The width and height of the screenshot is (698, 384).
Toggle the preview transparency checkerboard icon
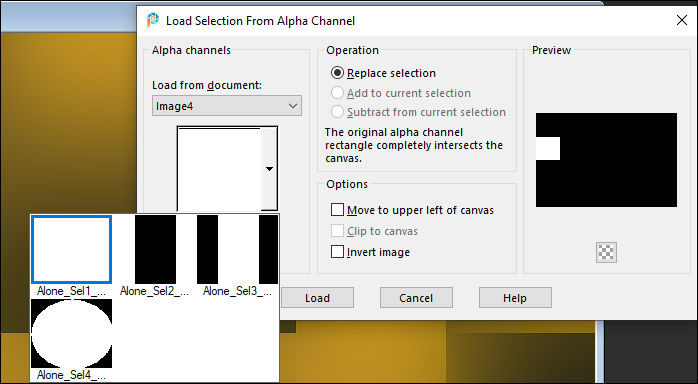coord(606,252)
